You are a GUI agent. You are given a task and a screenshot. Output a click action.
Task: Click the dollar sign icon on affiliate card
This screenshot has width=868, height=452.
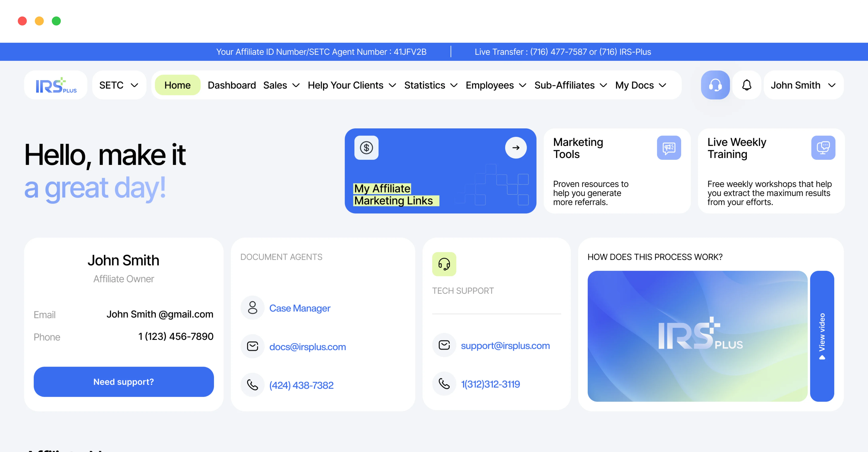(x=366, y=148)
